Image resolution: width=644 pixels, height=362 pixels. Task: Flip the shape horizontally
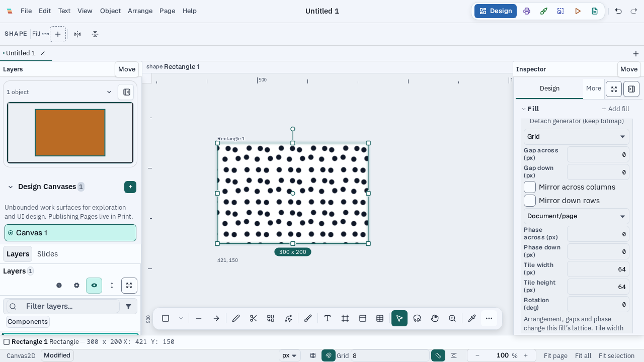click(77, 34)
